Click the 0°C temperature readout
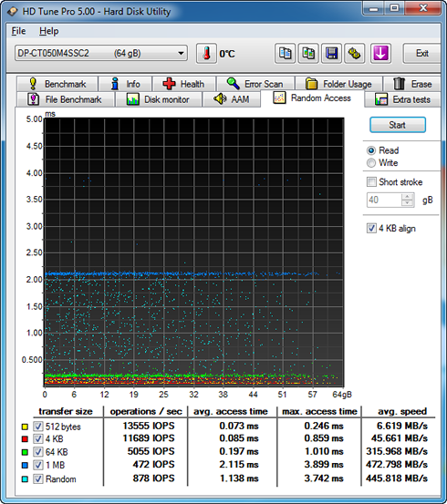447x504 pixels. tap(227, 54)
